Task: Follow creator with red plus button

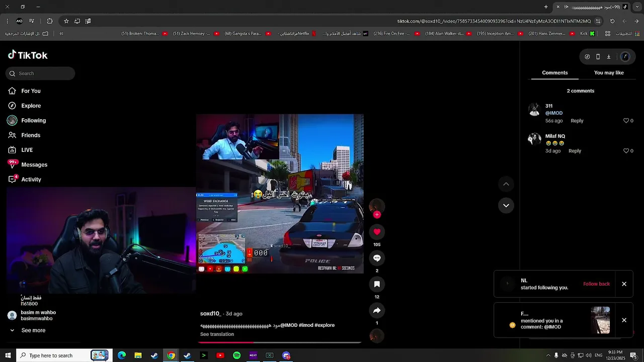Action: (377, 215)
